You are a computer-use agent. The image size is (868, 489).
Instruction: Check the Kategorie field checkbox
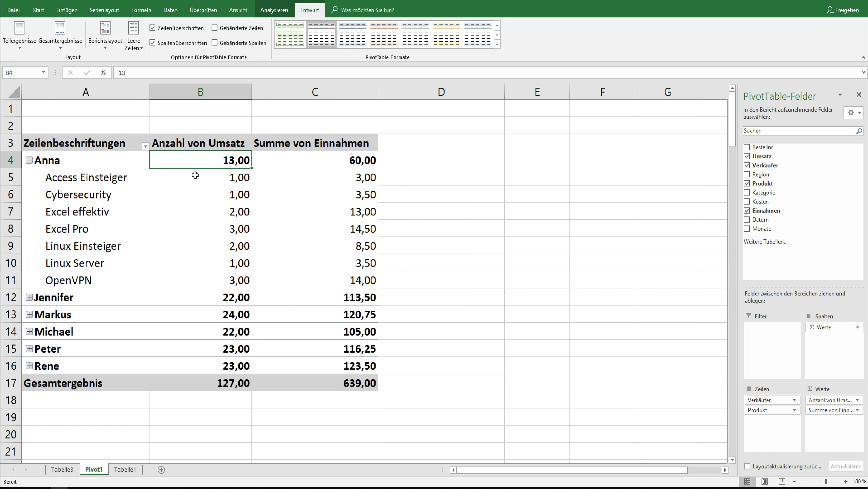pyautogui.click(x=747, y=192)
